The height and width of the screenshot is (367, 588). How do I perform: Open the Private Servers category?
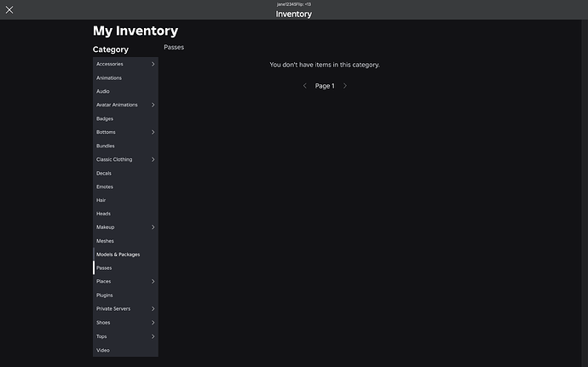125,309
